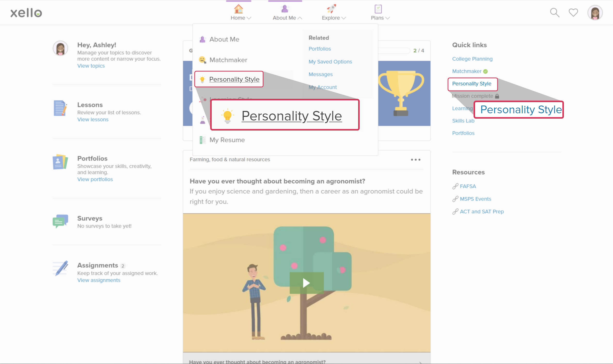The width and height of the screenshot is (613, 364).
Task: Click the 'Hey, Ashley!' greeting text
Action: coord(97,45)
